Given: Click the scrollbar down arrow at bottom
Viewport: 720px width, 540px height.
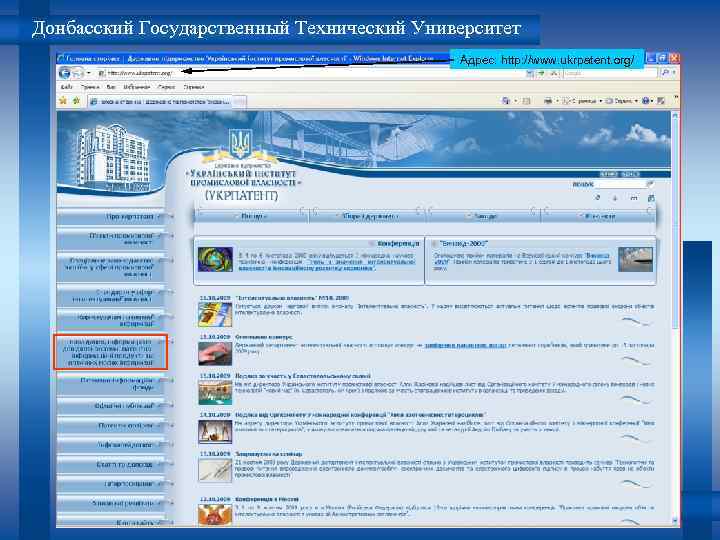Looking at the screenshot, I should [675, 521].
